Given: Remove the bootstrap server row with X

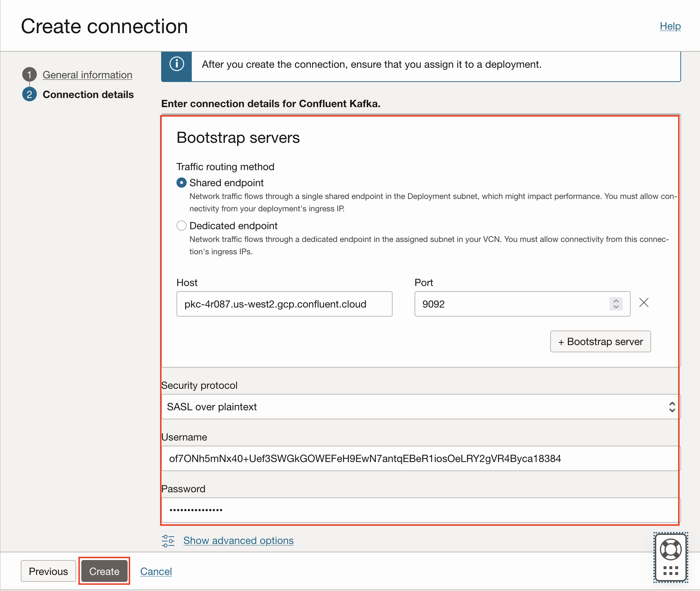Looking at the screenshot, I should click(643, 303).
